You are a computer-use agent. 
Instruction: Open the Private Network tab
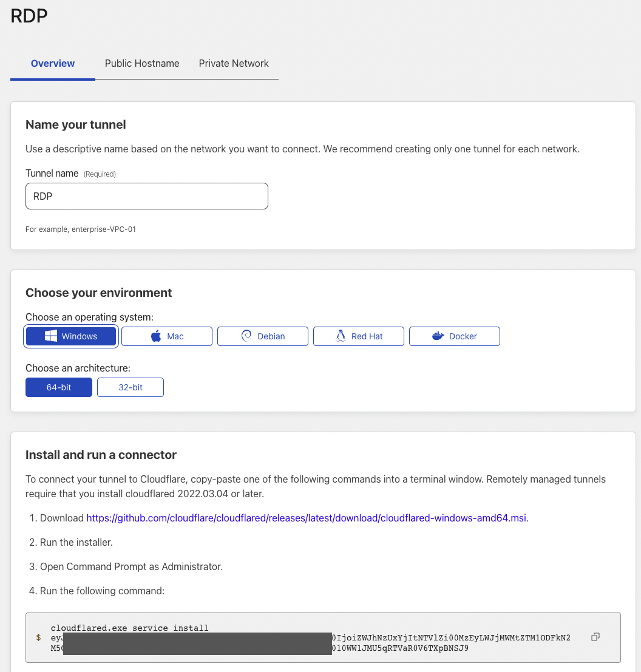point(234,63)
